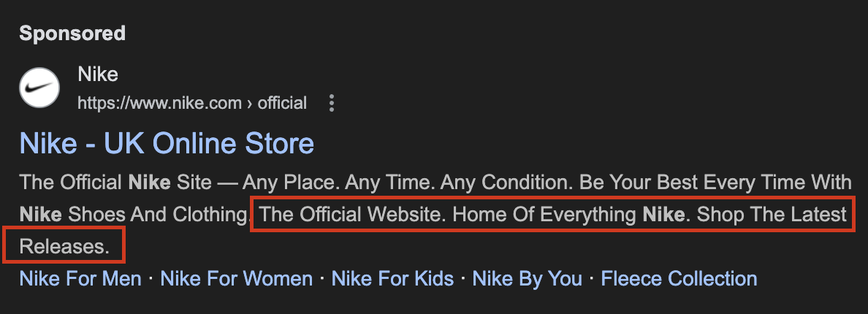Click the 'Shop The Latest' phrase

coord(772,214)
